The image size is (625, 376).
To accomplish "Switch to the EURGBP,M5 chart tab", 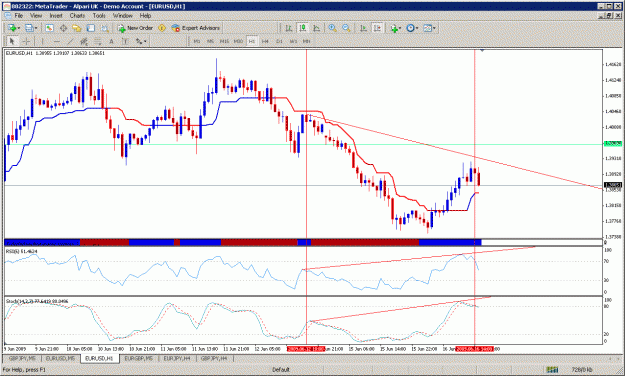I will pyautogui.click(x=139, y=359).
